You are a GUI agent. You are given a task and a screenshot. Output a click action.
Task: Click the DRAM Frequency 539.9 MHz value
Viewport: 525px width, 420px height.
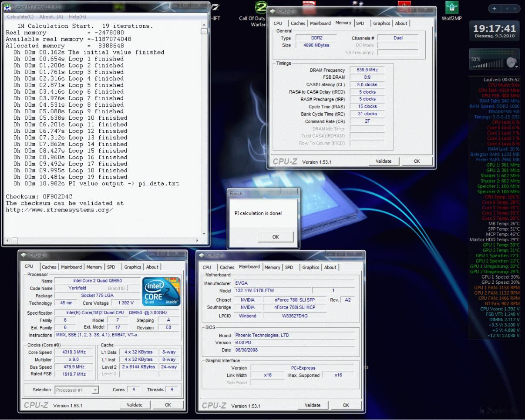[x=367, y=70]
